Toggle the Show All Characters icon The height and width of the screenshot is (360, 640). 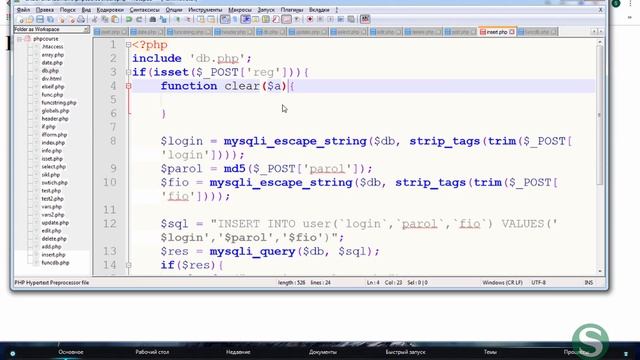coord(235,19)
